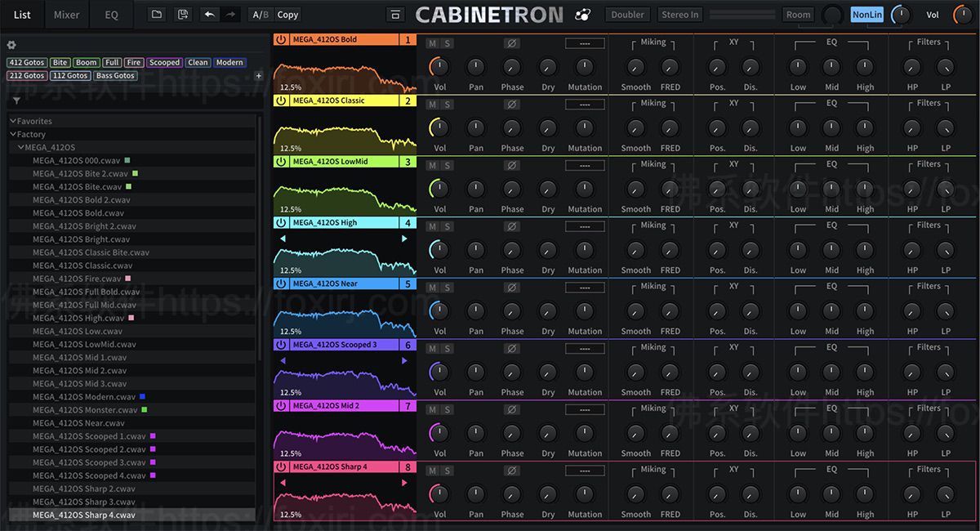Mute the MEGA_4120S Bold channel with M button
The height and width of the screenshot is (531, 980).
click(431, 42)
